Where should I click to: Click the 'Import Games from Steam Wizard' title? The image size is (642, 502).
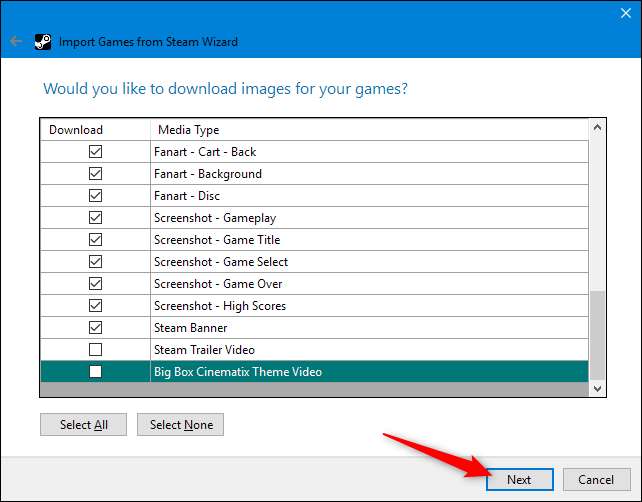(148, 42)
